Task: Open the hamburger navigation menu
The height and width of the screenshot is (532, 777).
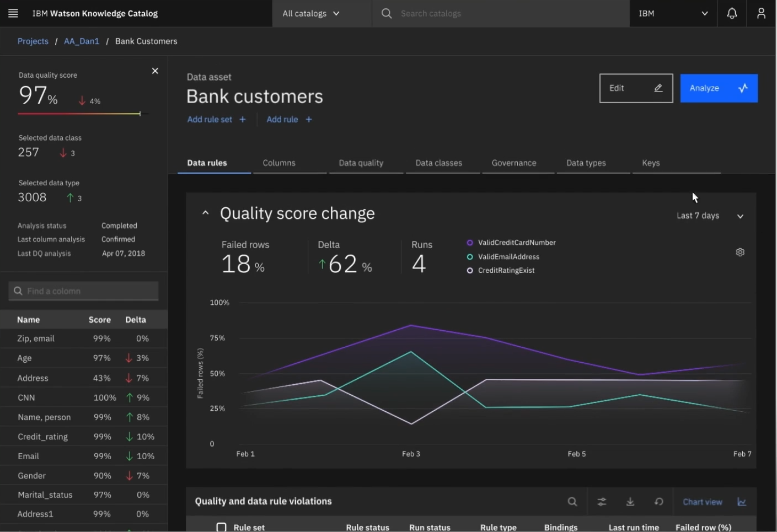Action: pyautogui.click(x=13, y=13)
